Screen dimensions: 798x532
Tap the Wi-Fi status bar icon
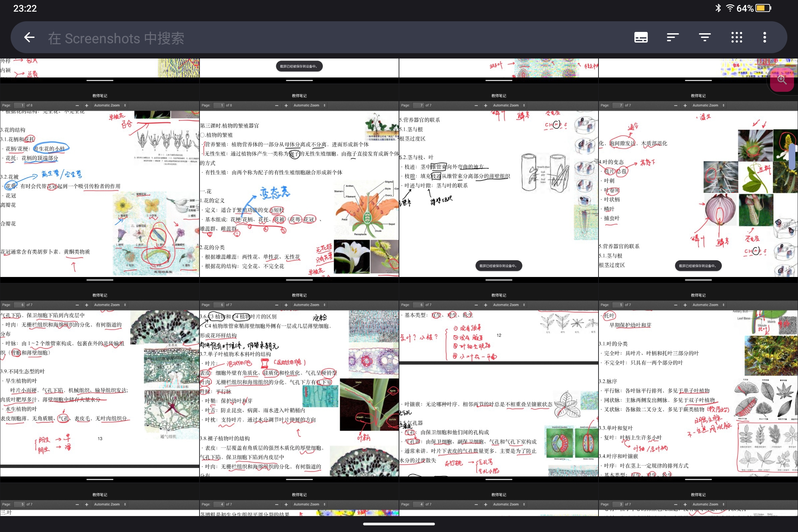click(x=730, y=8)
